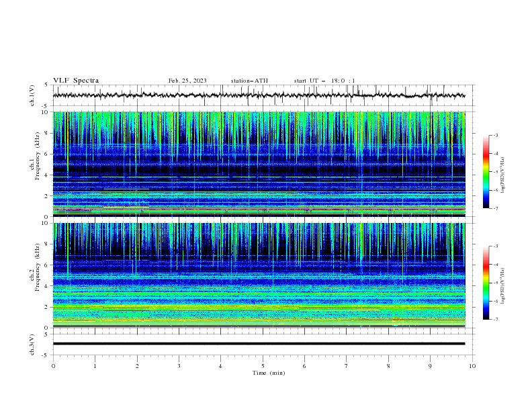The image size is (532, 411).
Task: Click time axis tick label "7"
Action: pos(347,366)
